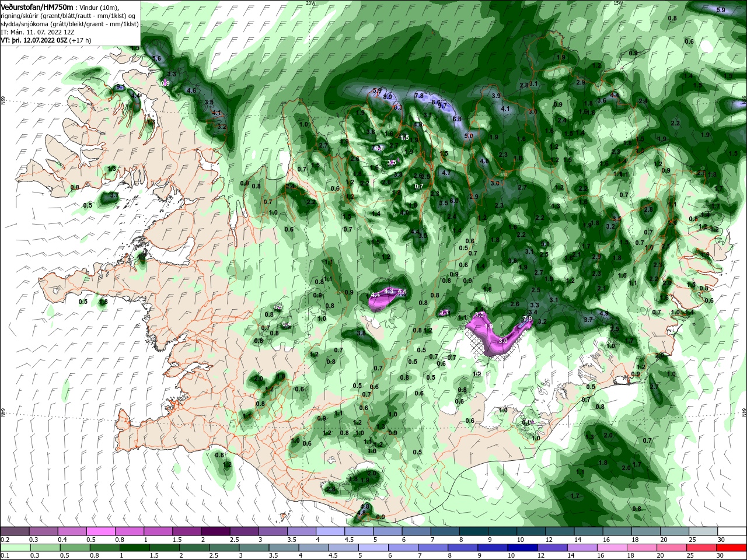Click the 5.6 precipitation value near the header box
747x560 pixels.
pyautogui.click(x=156, y=58)
